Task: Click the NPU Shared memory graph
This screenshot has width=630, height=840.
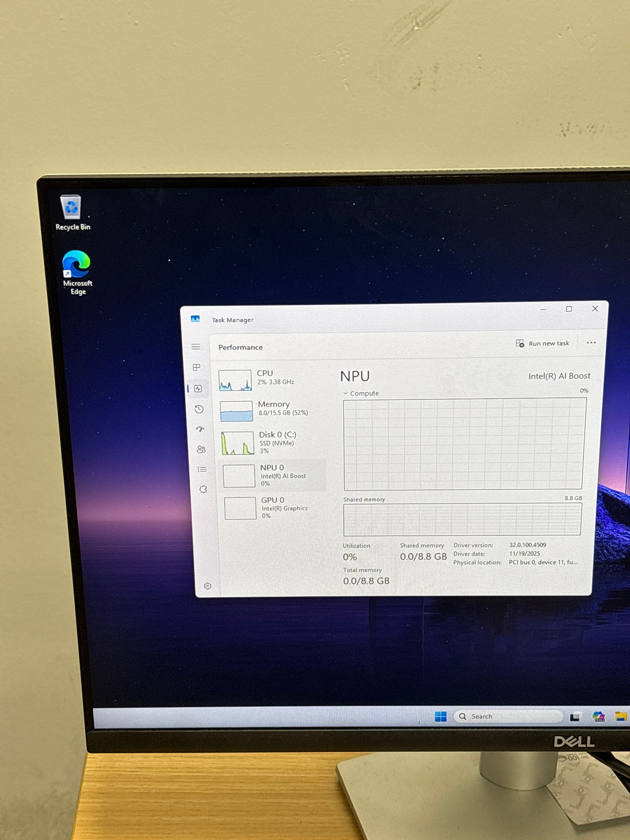Action: tap(462, 519)
